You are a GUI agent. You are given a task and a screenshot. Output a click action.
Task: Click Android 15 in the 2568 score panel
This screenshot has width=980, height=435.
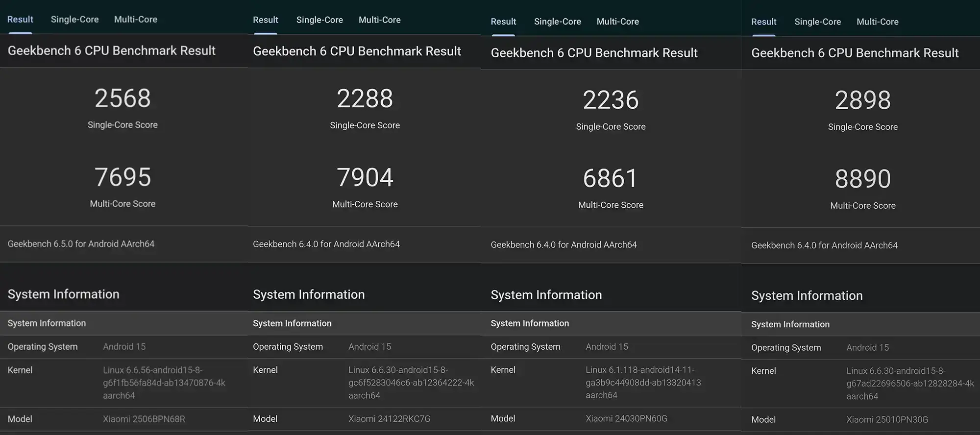pyautogui.click(x=124, y=347)
